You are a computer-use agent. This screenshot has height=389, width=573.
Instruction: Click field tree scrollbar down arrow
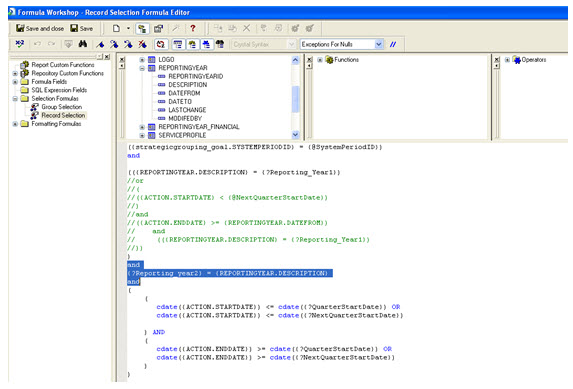(295, 135)
